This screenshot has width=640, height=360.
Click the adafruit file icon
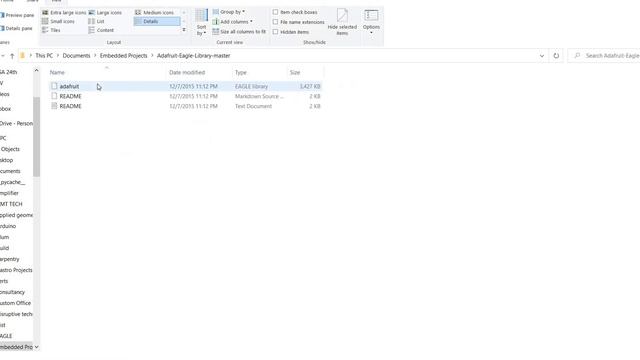[54, 86]
